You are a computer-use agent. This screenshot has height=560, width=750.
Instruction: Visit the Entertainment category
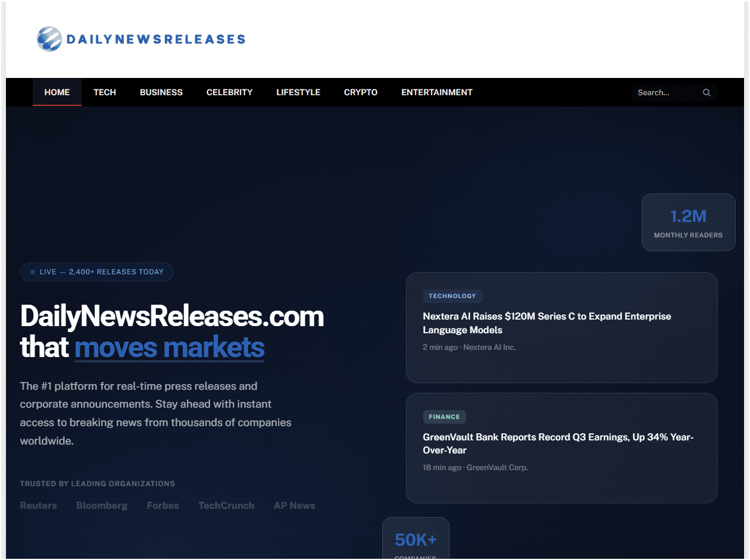437,92
